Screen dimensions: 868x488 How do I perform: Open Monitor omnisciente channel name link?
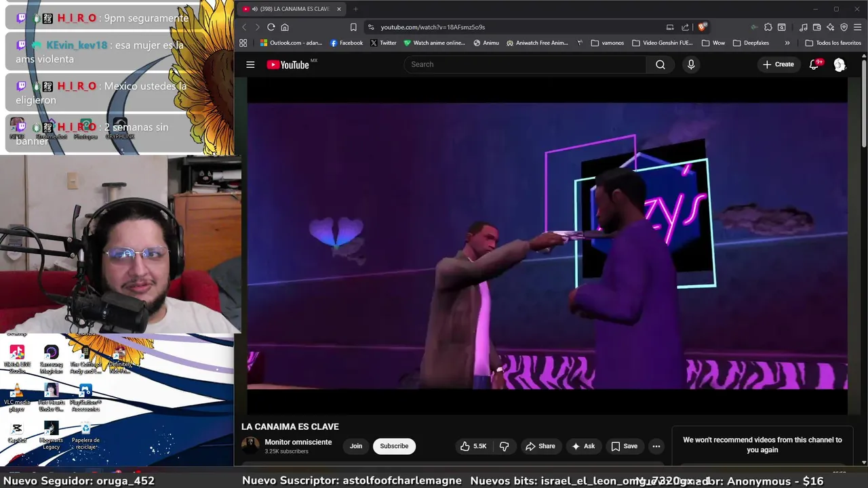[x=298, y=442]
